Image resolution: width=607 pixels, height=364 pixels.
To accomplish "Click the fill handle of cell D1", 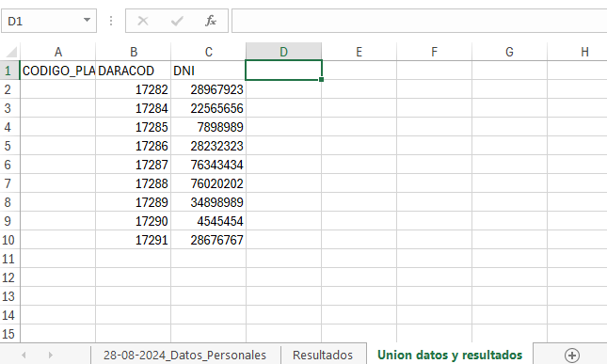I will click(321, 79).
